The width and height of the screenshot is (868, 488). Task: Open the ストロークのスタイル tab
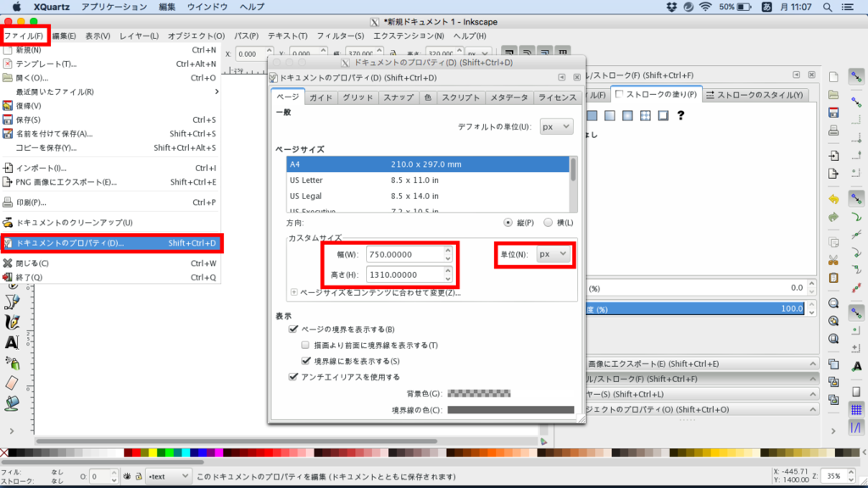tap(754, 95)
